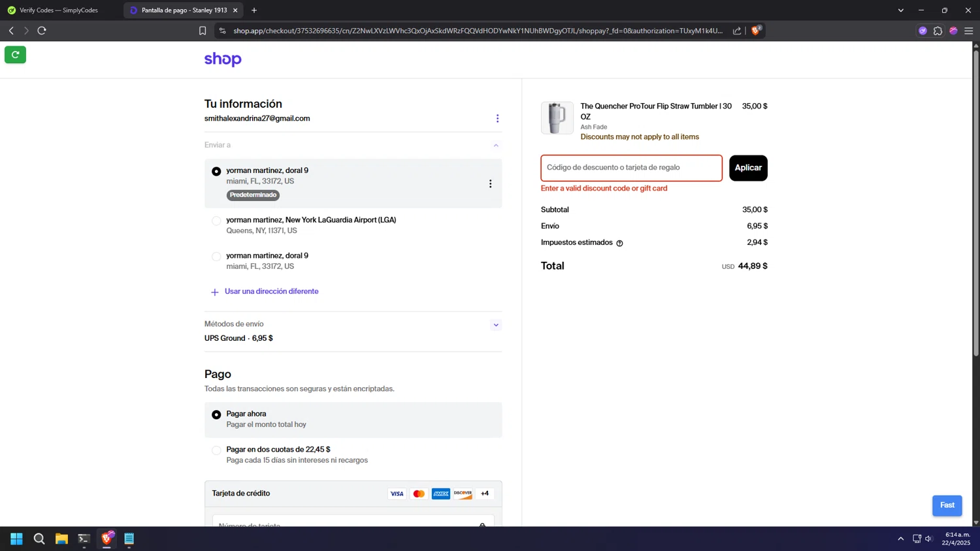Expand the Métodos de envío section
Screen dimensions: 980x551
point(496,325)
